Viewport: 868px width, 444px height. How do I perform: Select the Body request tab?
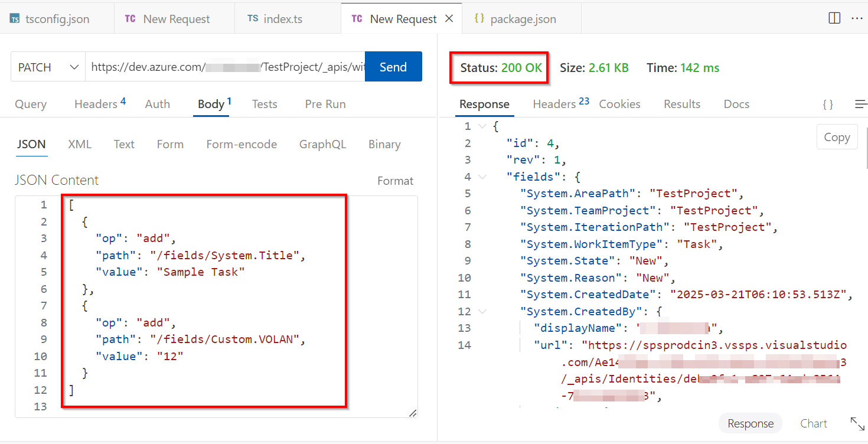[x=214, y=104]
